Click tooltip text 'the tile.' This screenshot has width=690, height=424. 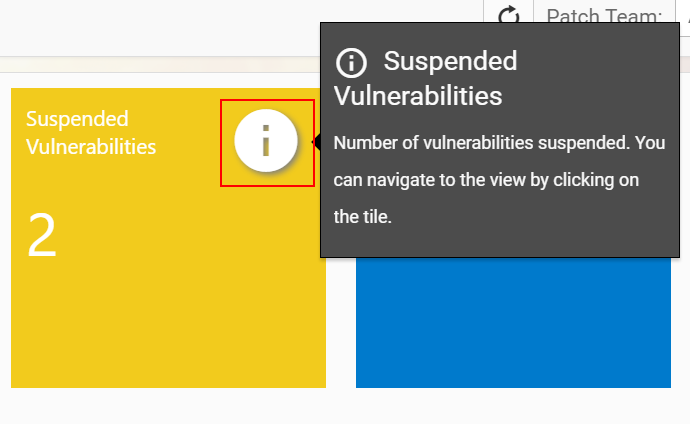pos(362,217)
